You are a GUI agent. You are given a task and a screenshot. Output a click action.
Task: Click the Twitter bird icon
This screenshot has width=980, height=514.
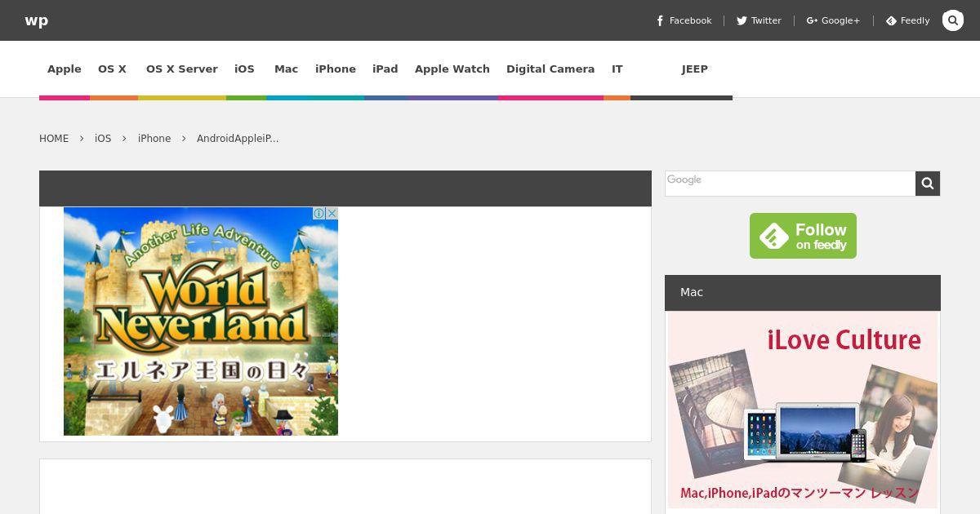tap(742, 20)
